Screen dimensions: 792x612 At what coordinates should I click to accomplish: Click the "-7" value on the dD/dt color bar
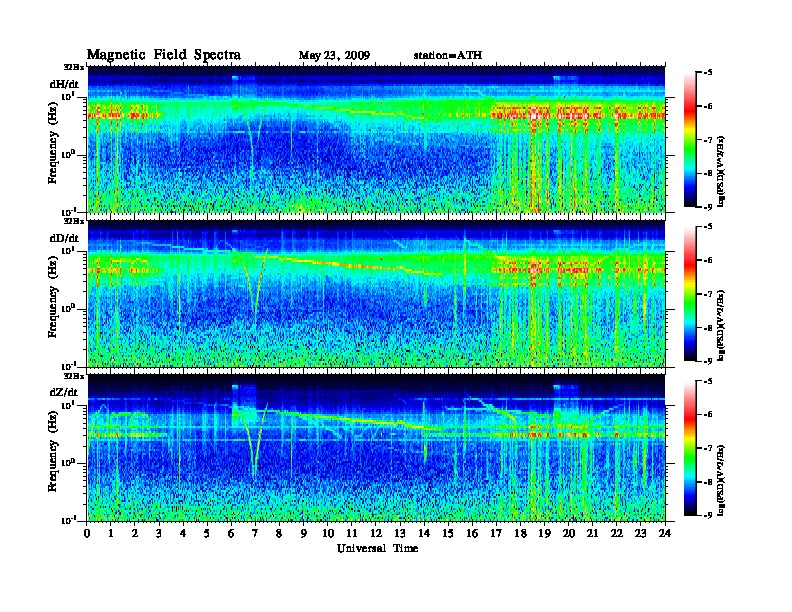[x=708, y=294]
